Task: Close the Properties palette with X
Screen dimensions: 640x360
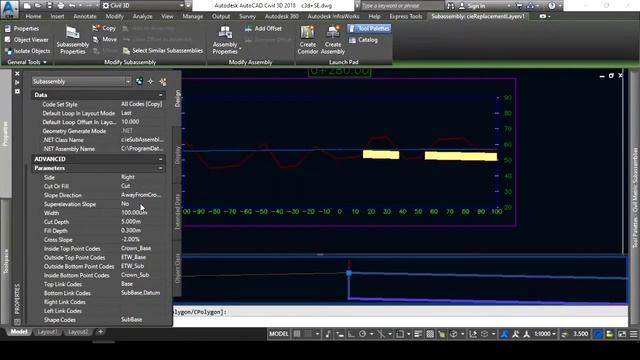Action: pyautogui.click(x=17, y=74)
